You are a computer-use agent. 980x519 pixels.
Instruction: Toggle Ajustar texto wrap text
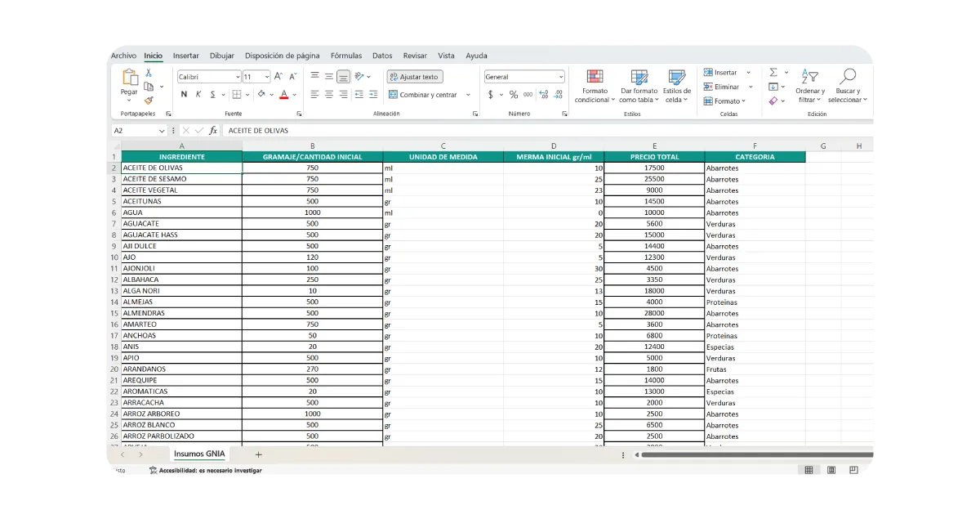(415, 77)
